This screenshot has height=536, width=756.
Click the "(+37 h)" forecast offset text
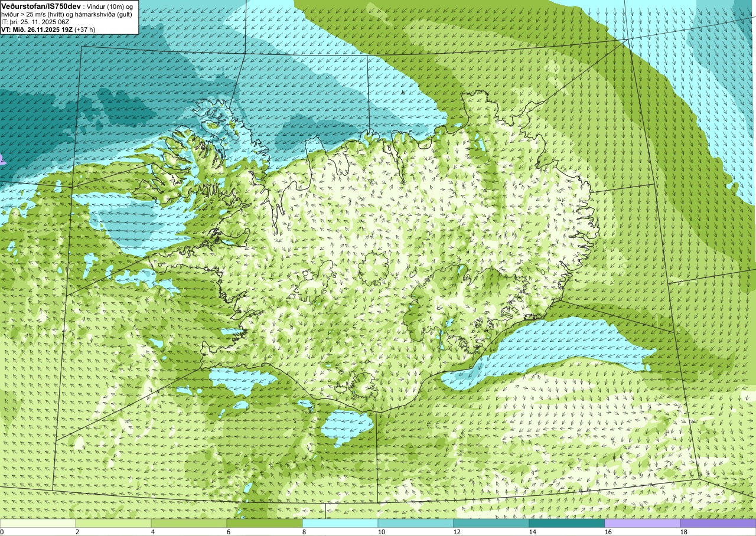point(84,30)
